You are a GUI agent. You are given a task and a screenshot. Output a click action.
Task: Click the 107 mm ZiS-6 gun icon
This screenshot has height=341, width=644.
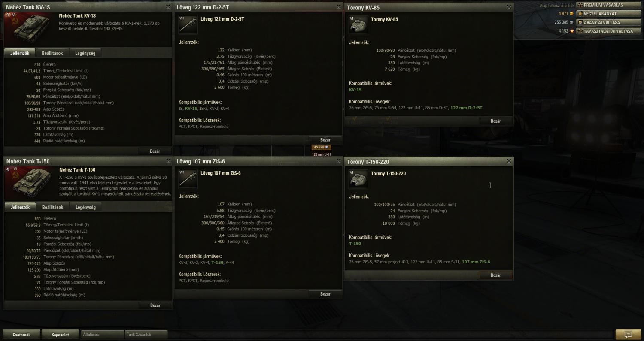[x=188, y=178]
